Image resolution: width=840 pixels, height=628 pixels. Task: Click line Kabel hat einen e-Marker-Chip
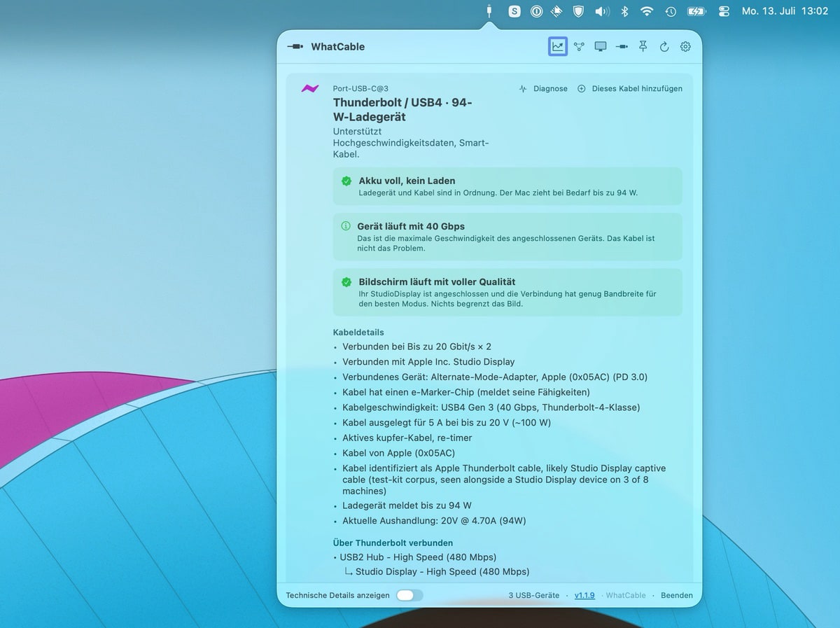(466, 392)
